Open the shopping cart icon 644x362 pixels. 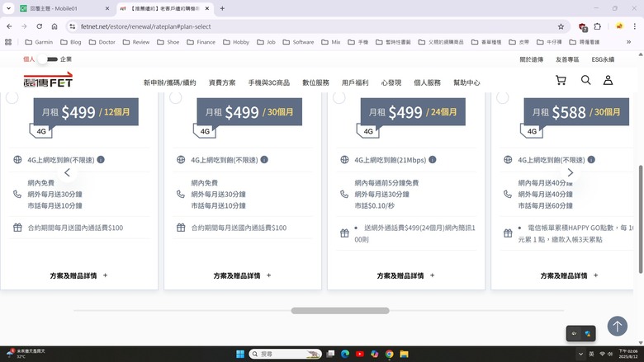pyautogui.click(x=561, y=80)
